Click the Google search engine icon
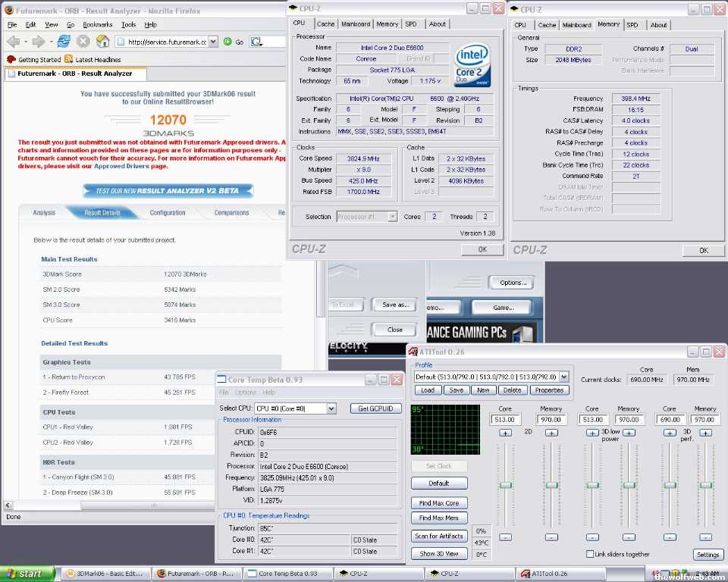This screenshot has width=728, height=582. (x=256, y=42)
